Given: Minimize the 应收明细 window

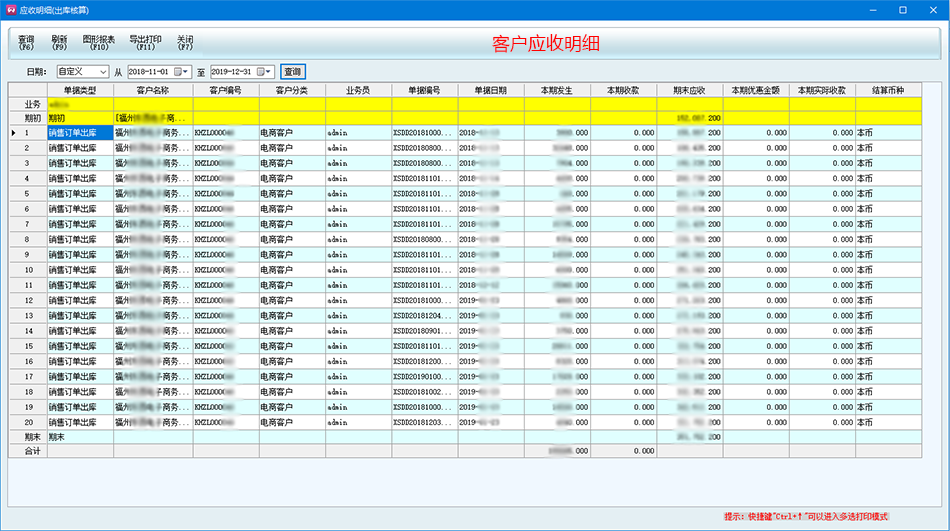Looking at the screenshot, I should pos(873,10).
